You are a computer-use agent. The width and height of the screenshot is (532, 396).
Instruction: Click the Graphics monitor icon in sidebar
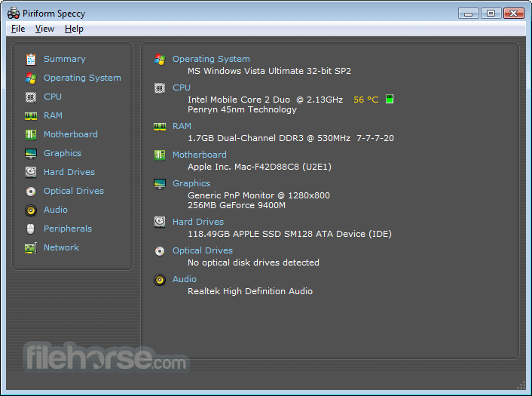click(x=31, y=154)
